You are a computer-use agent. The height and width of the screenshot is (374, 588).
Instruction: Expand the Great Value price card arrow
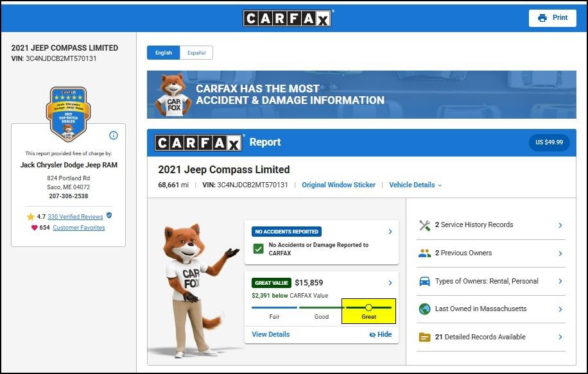tap(390, 283)
